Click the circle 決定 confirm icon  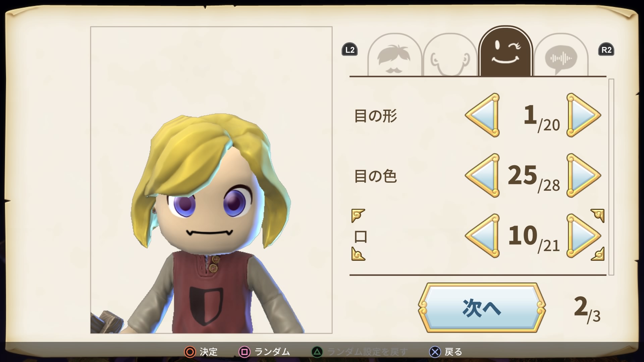[x=190, y=352]
